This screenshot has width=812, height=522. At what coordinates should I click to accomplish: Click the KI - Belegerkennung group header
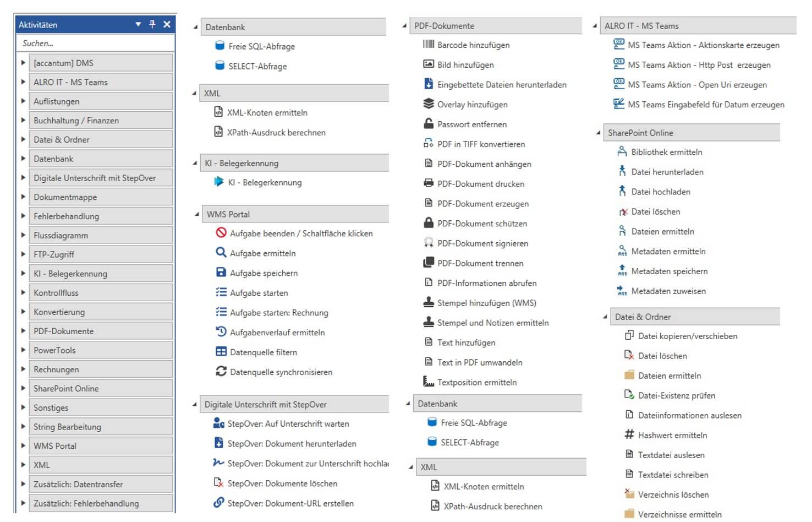click(294, 163)
